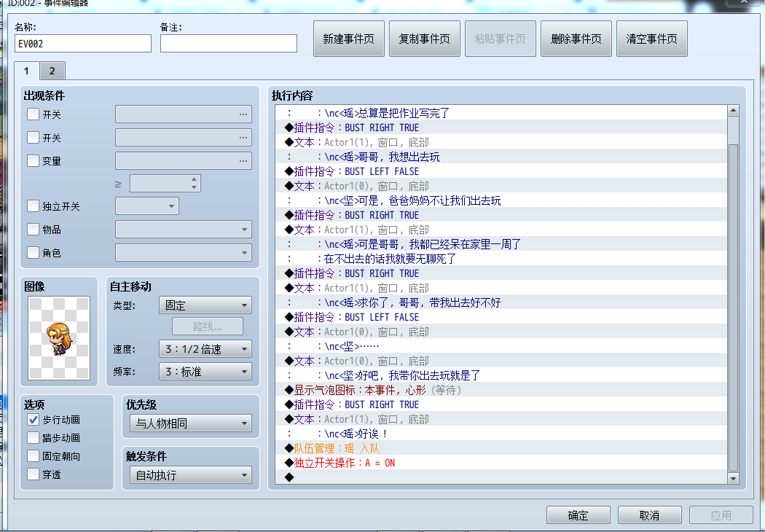Click 复制事件页 button
The width and height of the screenshot is (765, 532).
(425, 39)
